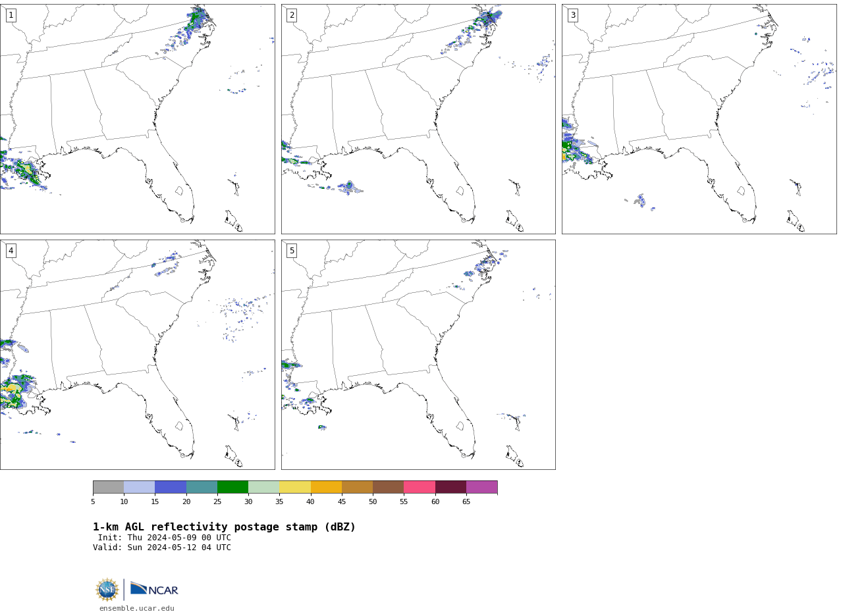Open ensemble member 4 reflectivity map
843x616 pixels.
[137, 355]
